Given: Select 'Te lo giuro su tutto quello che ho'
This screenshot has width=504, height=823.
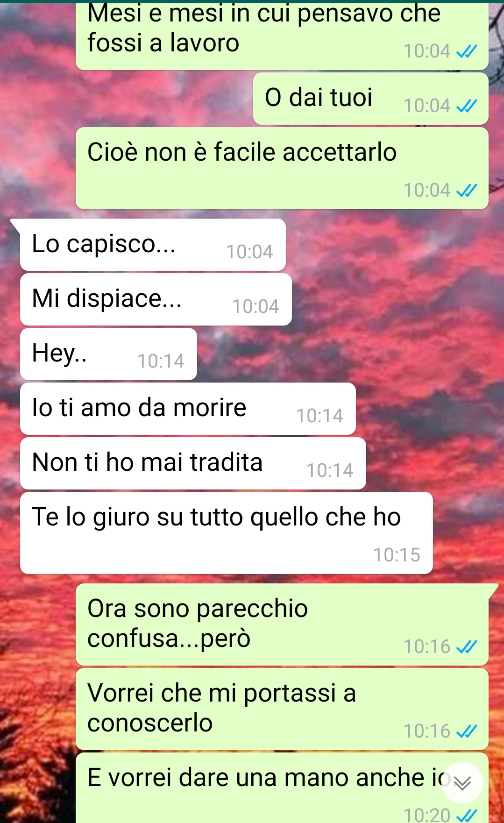Looking at the screenshot, I should coord(227,533).
